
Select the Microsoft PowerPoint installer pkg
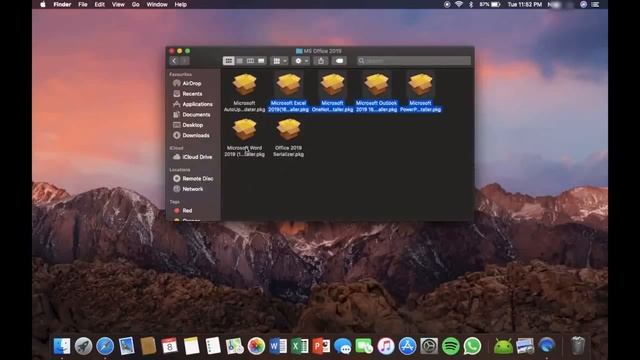pyautogui.click(x=420, y=92)
